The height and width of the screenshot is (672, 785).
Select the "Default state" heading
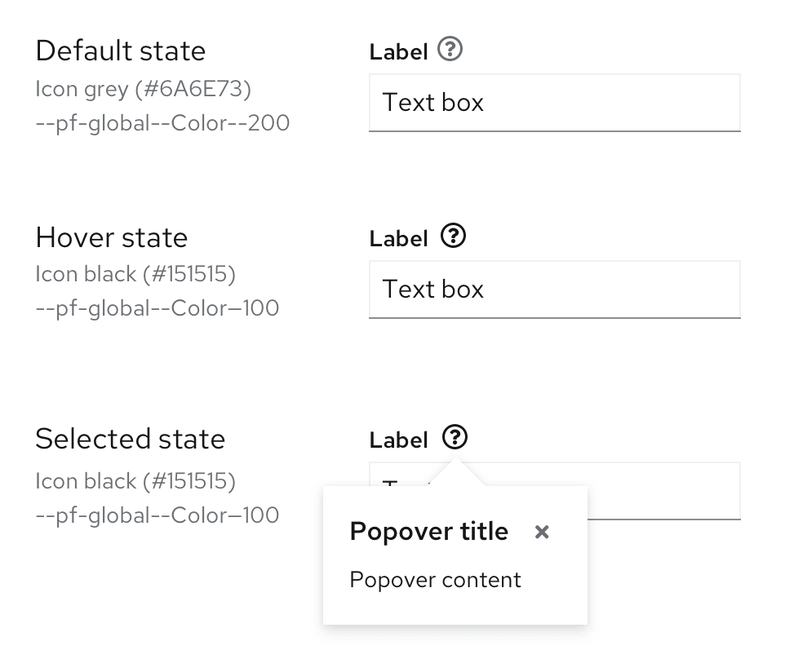coord(121,51)
